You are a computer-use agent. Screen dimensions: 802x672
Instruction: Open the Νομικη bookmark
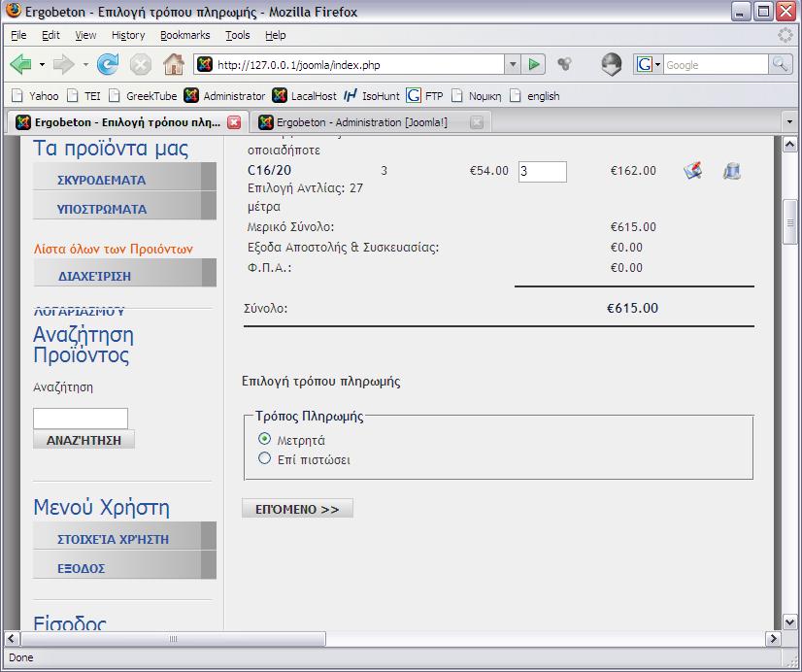(x=477, y=96)
